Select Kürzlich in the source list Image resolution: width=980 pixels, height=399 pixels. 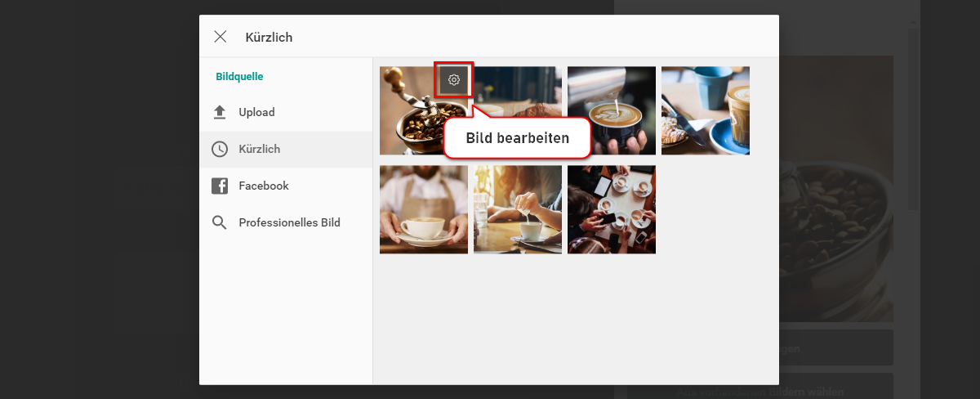286,149
